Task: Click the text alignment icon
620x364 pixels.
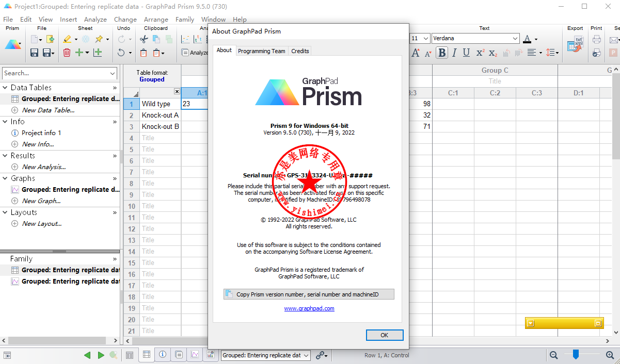Action: (531, 53)
